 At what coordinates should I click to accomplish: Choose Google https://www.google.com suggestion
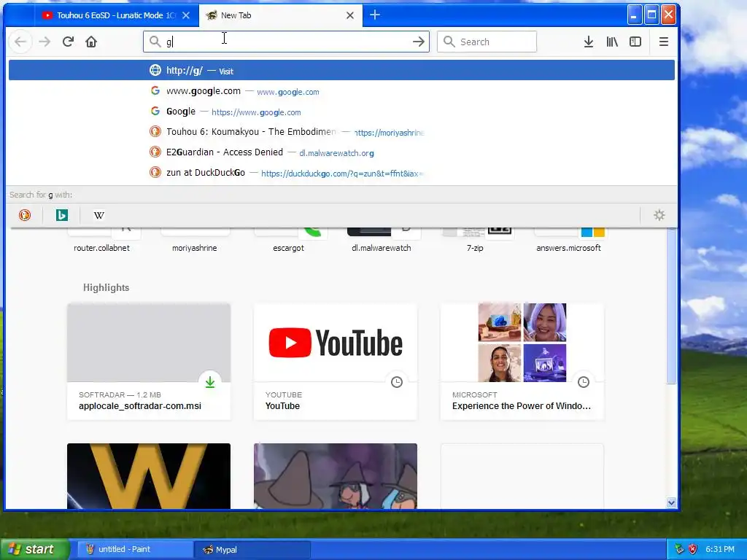coord(341,112)
